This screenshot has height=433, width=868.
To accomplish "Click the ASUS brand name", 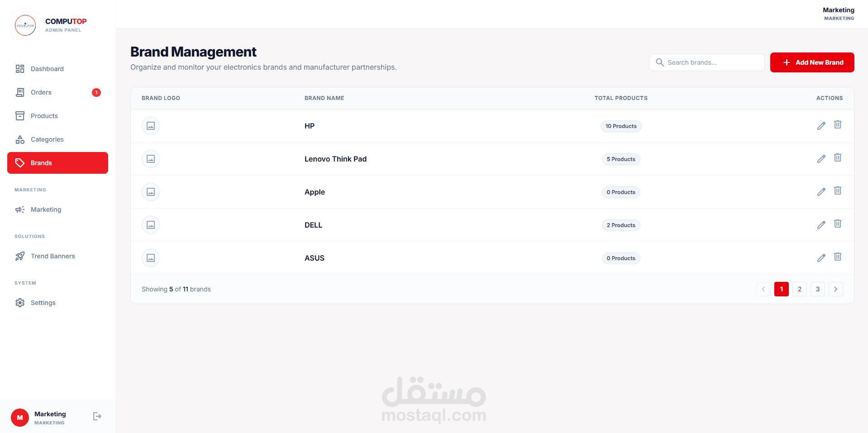I will 315,258.
